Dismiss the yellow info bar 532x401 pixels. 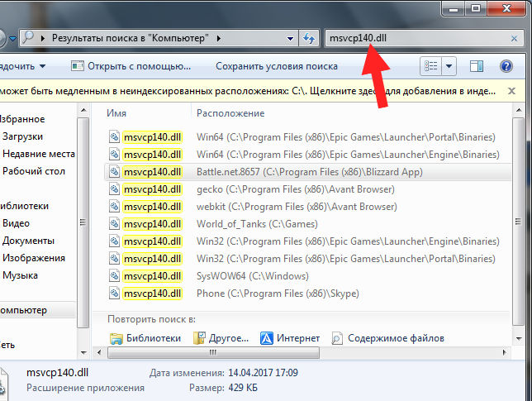(511, 91)
